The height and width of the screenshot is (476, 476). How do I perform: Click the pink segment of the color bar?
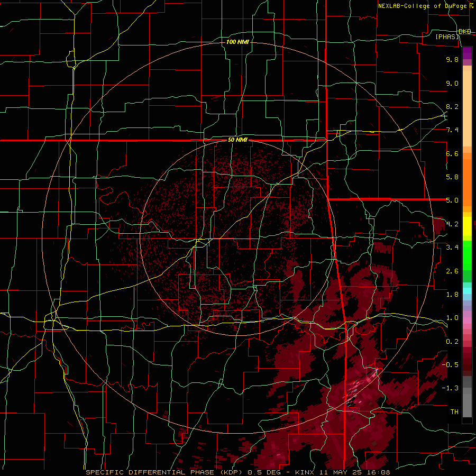[467, 321]
